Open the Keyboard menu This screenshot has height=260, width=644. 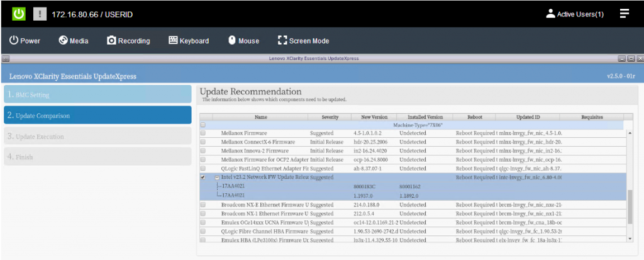(x=189, y=41)
